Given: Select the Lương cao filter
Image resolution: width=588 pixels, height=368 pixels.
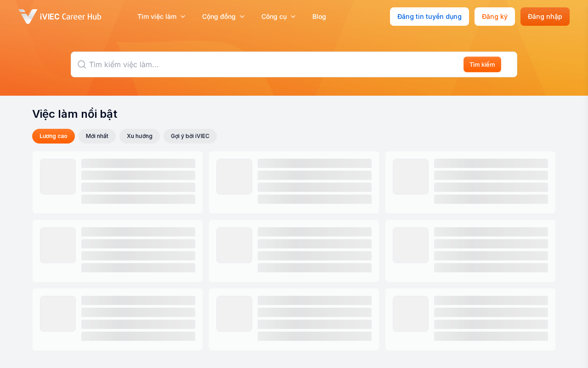Looking at the screenshot, I should click(x=53, y=136).
